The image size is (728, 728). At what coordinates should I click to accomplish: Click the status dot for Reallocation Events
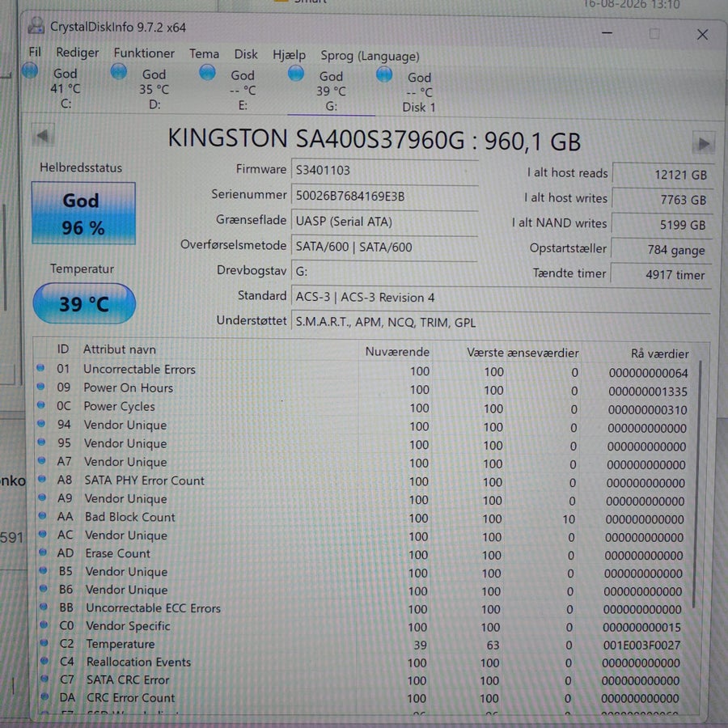point(44,661)
